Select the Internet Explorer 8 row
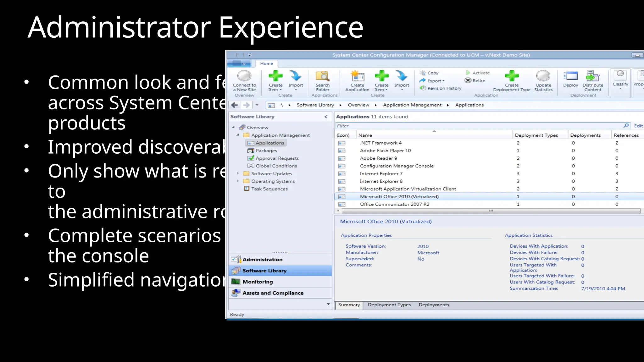The width and height of the screenshot is (644, 362). [489, 181]
